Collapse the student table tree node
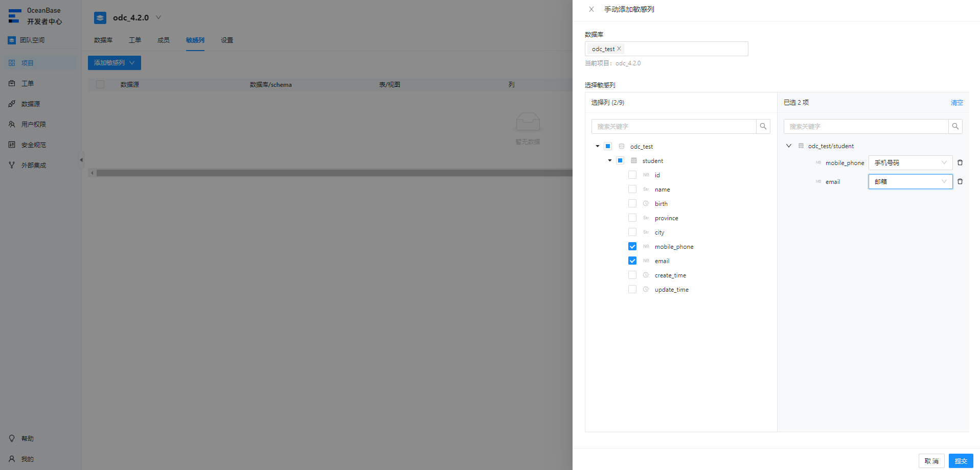The height and width of the screenshot is (470, 980). [610, 160]
